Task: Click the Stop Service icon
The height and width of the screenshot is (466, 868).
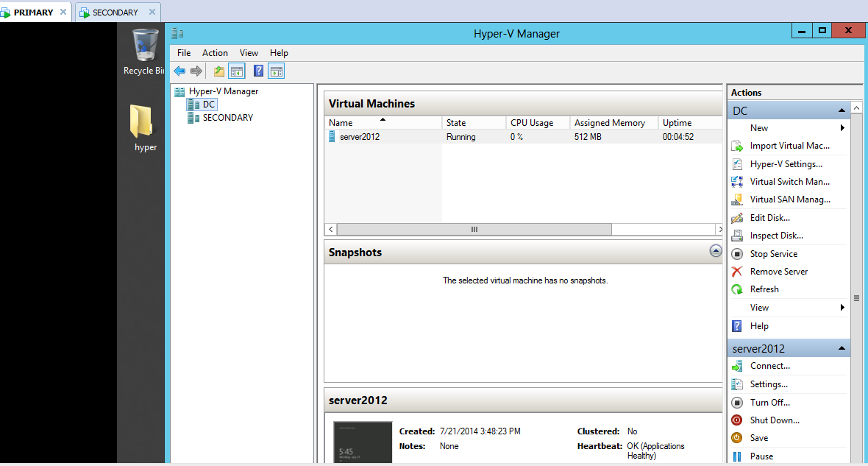Action: pos(737,254)
